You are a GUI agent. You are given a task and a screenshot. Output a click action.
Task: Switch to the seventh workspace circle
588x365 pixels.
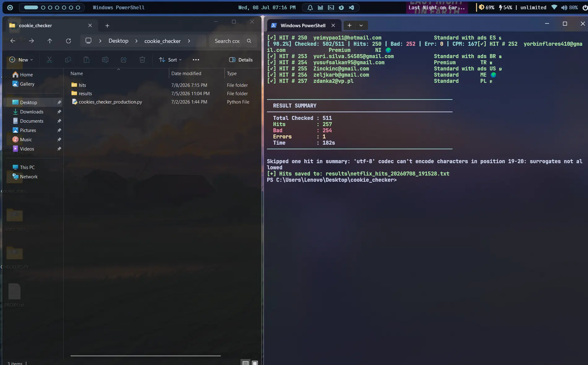78,7
